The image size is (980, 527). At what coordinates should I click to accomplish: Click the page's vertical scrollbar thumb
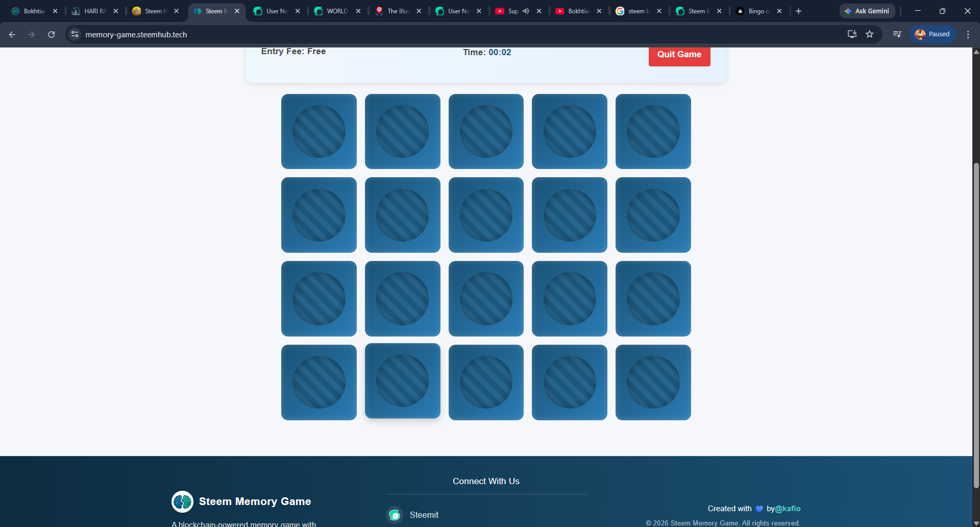pos(976,325)
